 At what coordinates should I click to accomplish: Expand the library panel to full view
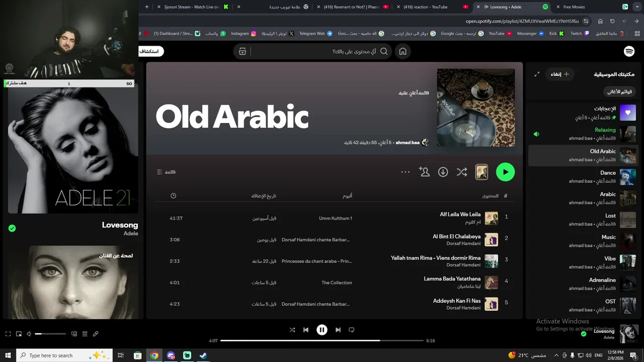tap(537, 74)
